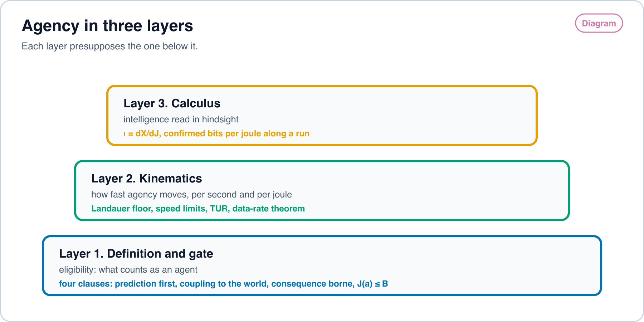Image resolution: width=644 pixels, height=322 pixels.
Task: Click the green Layer 2 box
Action: [322, 190]
